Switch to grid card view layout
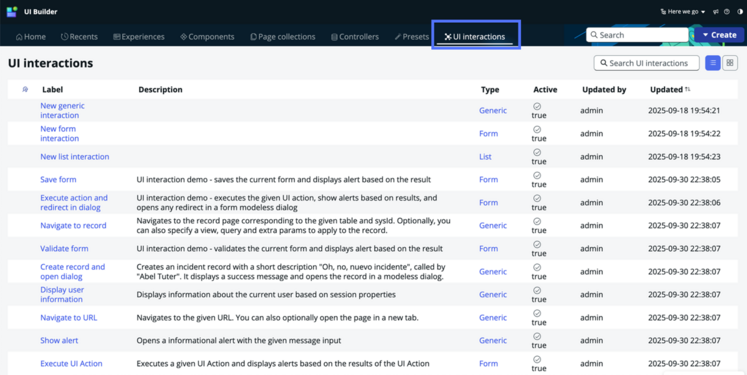The image size is (747, 375). [730, 63]
